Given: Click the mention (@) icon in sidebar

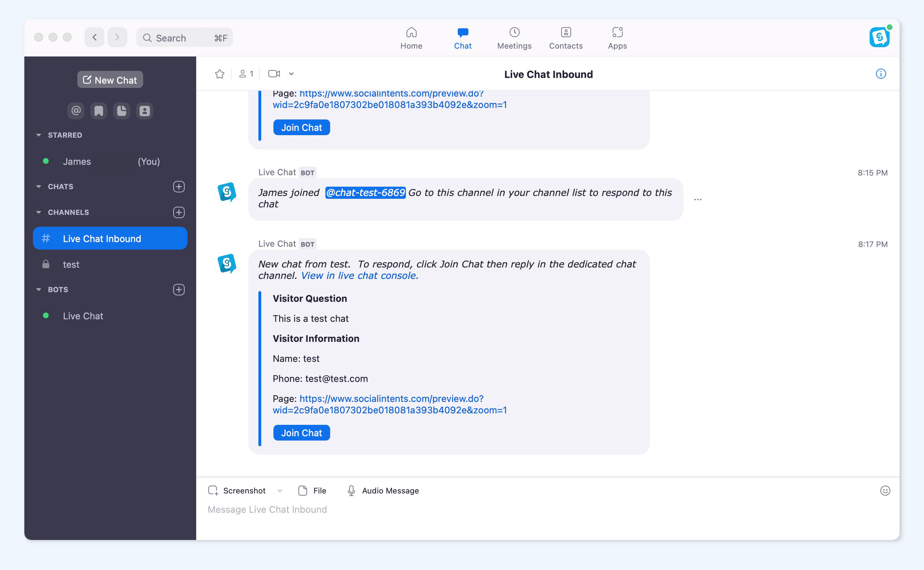Looking at the screenshot, I should point(77,110).
